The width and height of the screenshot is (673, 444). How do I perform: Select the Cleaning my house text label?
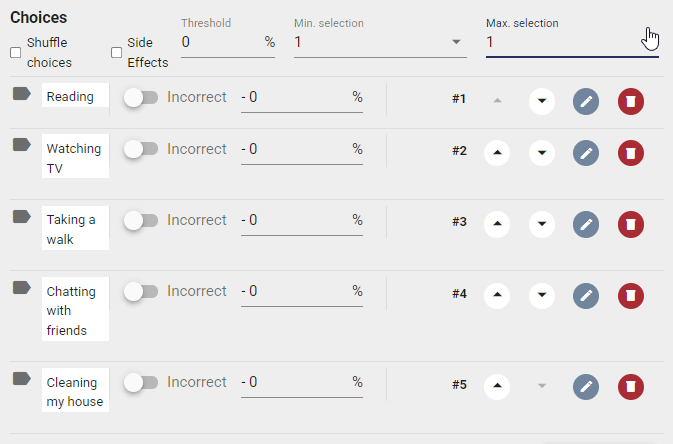pyautogui.click(x=75, y=392)
